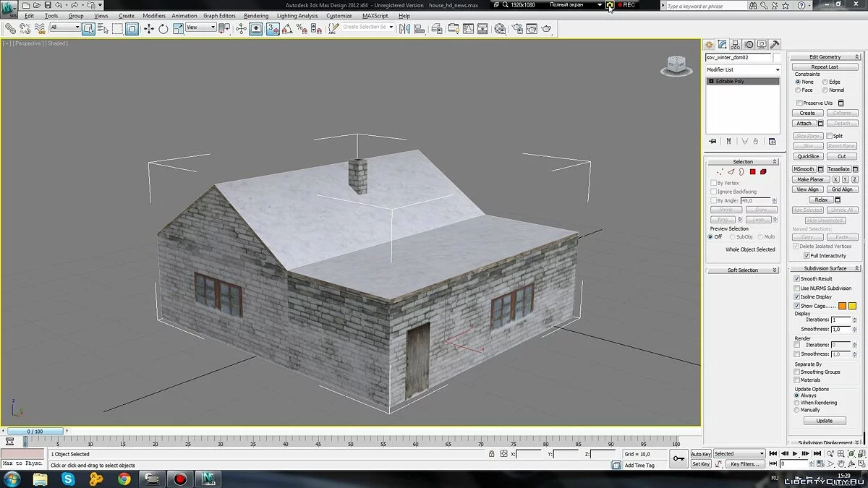Collapse the Edit Geometry rollout

[825, 56]
